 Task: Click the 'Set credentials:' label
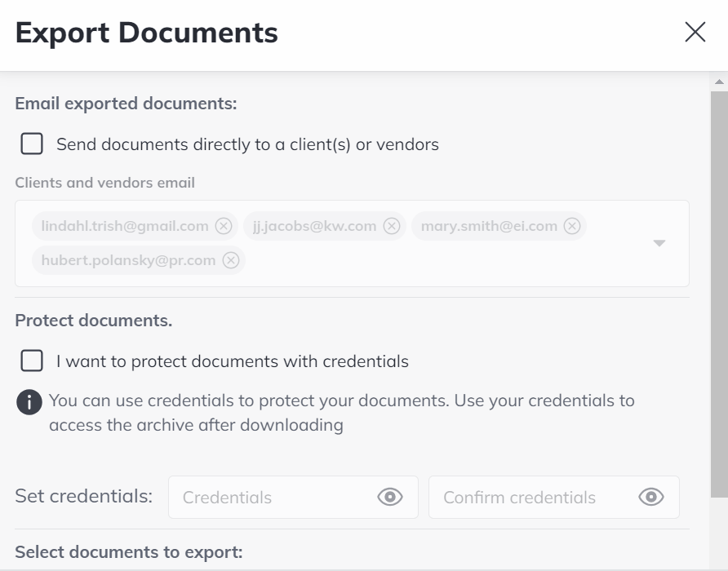(83, 496)
